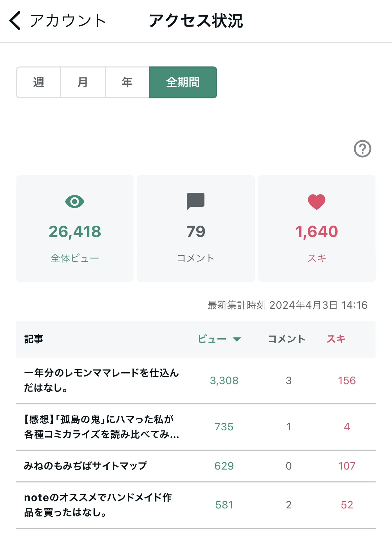Tap the 26,418 全体ビュー card
The width and height of the screenshot is (392, 537).
(75, 228)
